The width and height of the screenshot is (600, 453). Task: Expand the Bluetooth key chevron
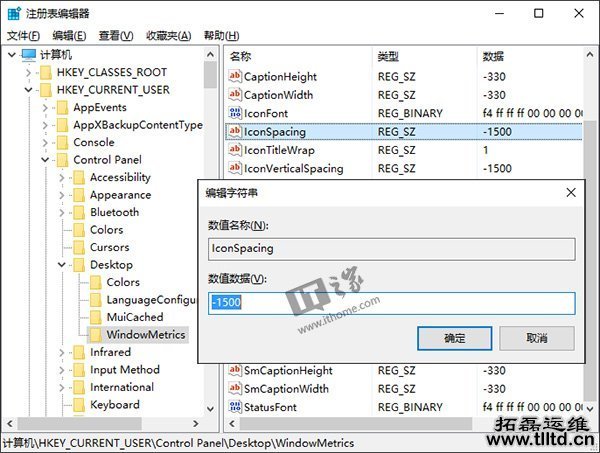(62, 212)
